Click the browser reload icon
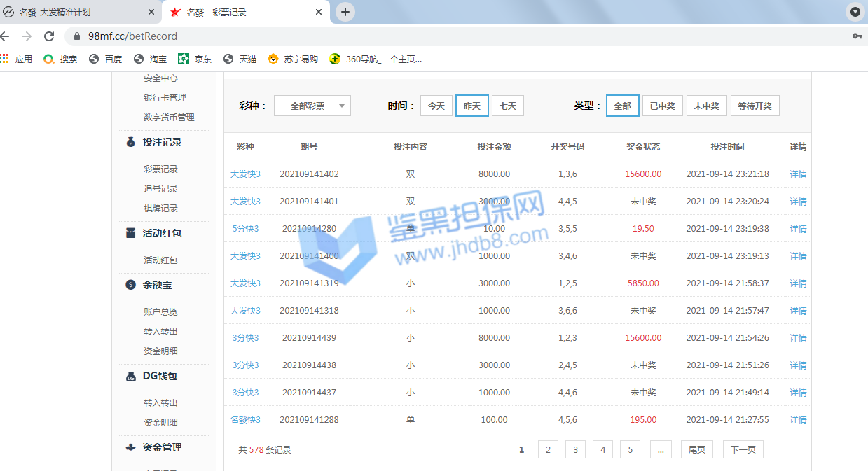Viewport: 868px width, 471px height. [49, 36]
